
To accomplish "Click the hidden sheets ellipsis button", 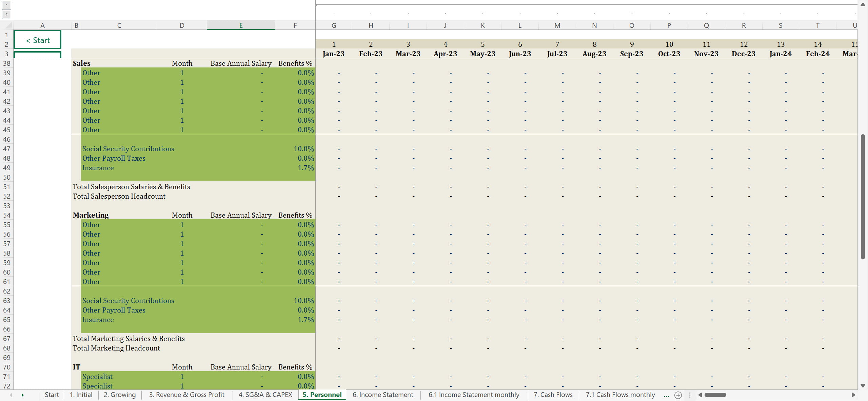I will [667, 395].
